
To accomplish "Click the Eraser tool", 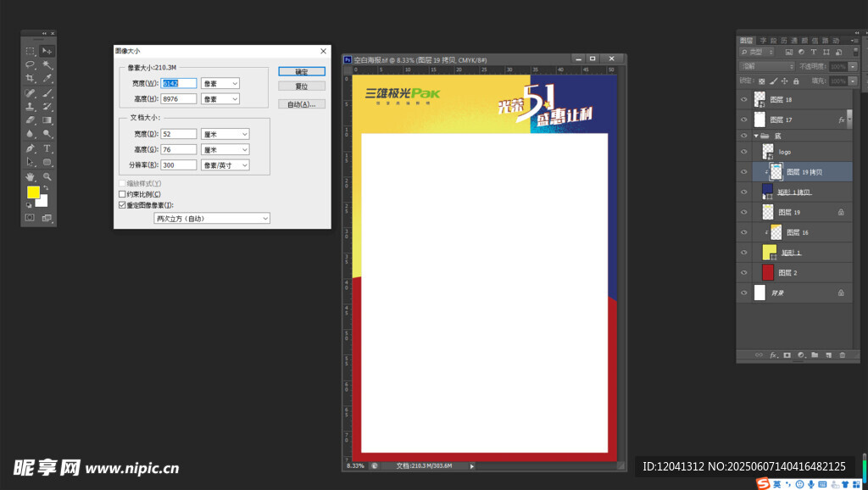I will click(30, 120).
